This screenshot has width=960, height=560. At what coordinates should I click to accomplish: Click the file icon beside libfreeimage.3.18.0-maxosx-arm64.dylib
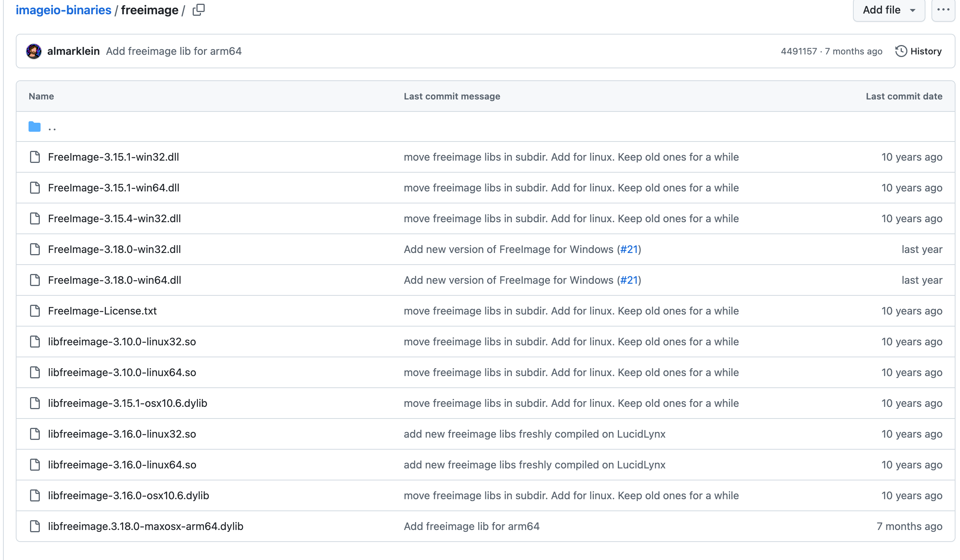click(35, 526)
